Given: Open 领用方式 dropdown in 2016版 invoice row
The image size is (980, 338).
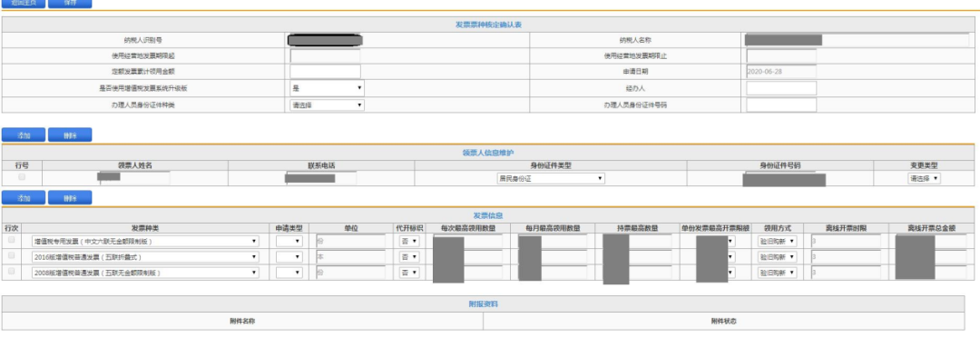Looking at the screenshot, I should (x=778, y=256).
